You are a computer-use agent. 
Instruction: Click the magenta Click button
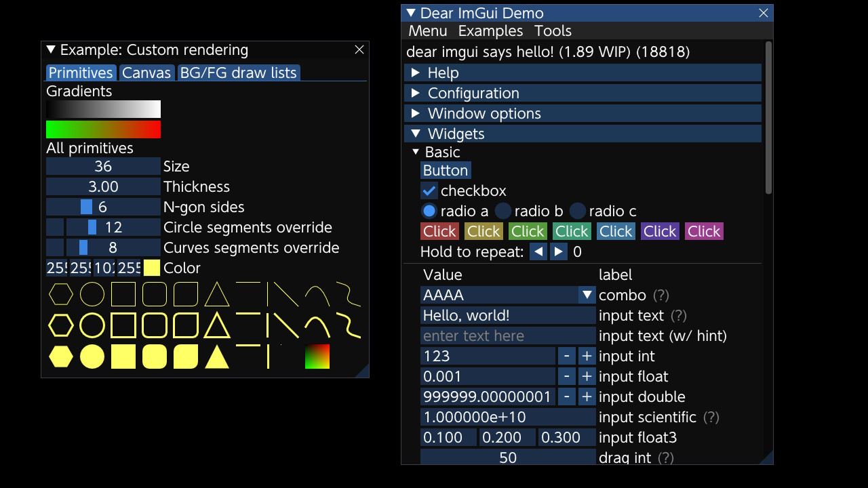coord(705,231)
